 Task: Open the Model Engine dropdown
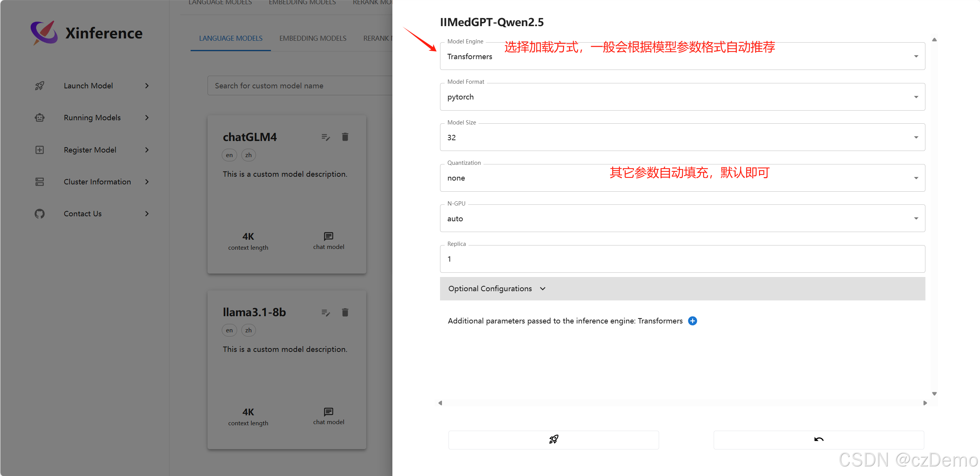click(682, 56)
